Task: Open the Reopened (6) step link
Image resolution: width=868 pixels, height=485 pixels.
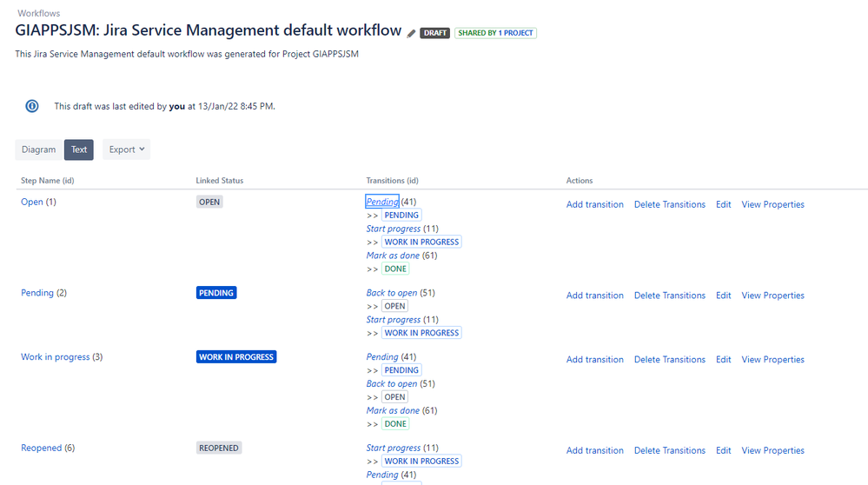Action: (x=42, y=448)
